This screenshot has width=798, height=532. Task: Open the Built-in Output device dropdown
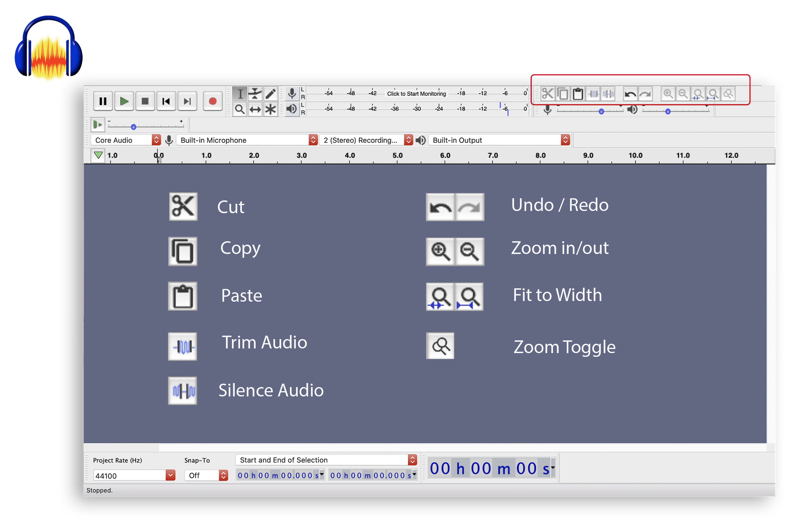(x=499, y=140)
